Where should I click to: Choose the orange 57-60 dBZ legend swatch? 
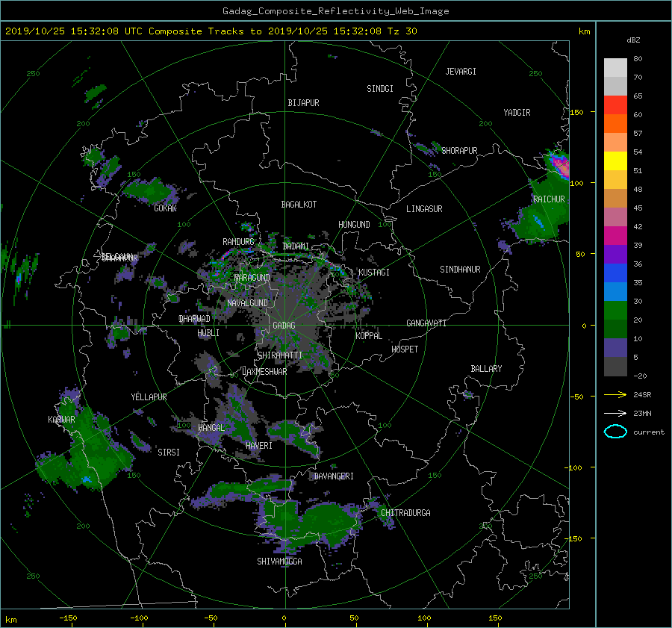point(615,123)
